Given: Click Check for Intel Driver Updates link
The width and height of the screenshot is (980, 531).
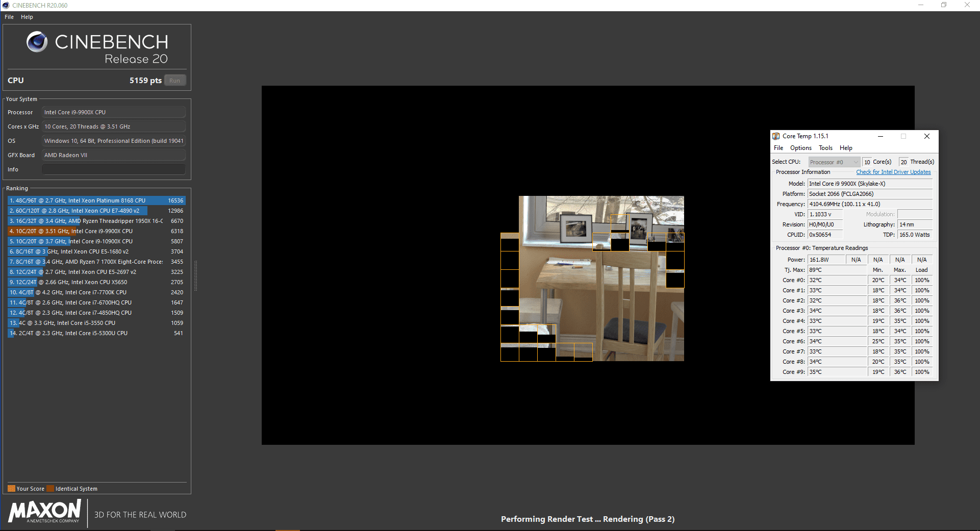Looking at the screenshot, I should pos(893,172).
